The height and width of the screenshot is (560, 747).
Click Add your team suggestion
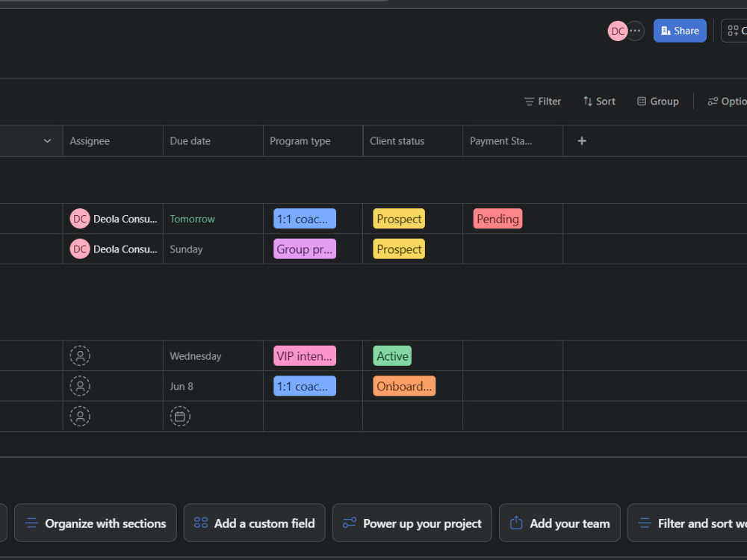point(560,523)
